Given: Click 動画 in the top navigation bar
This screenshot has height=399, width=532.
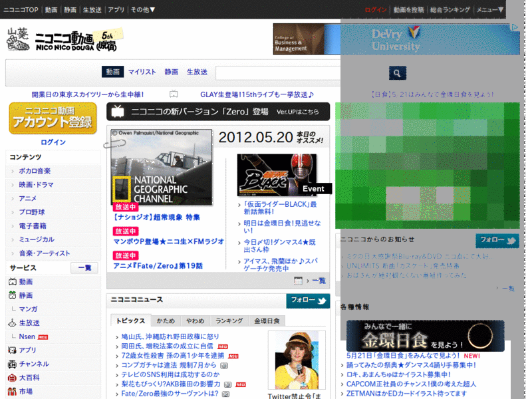Looking at the screenshot, I should point(51,10).
